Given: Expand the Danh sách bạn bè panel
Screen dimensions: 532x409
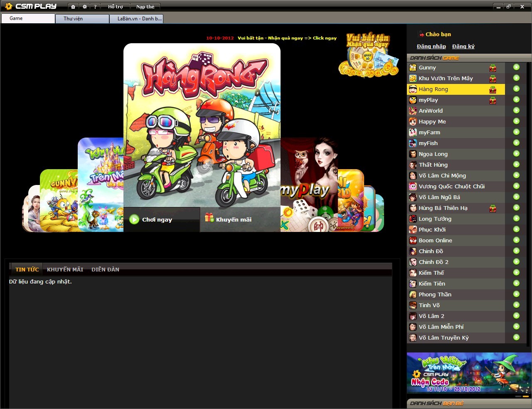Looking at the screenshot, I should click(x=469, y=403).
